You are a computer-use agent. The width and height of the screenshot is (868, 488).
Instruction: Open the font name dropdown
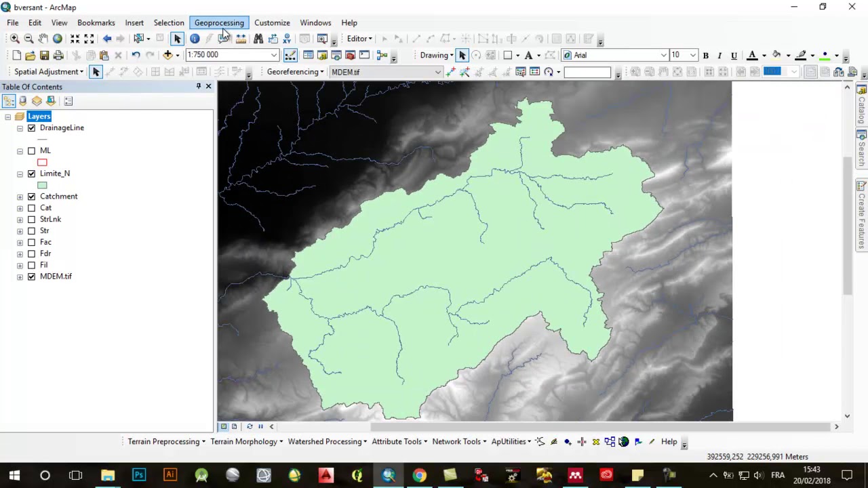click(x=664, y=55)
